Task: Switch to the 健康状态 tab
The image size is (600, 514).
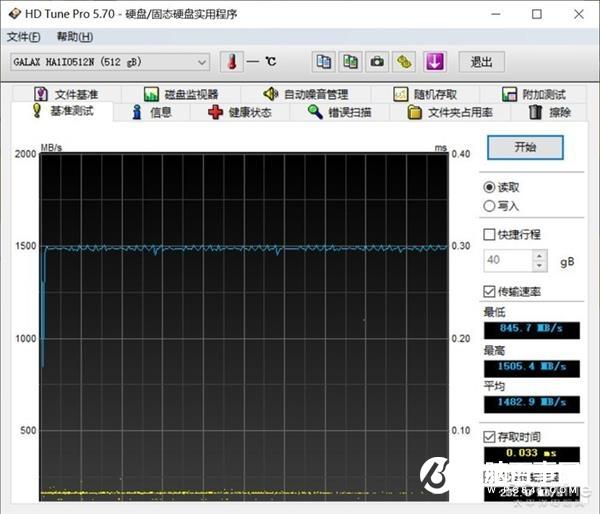Action: click(x=240, y=112)
